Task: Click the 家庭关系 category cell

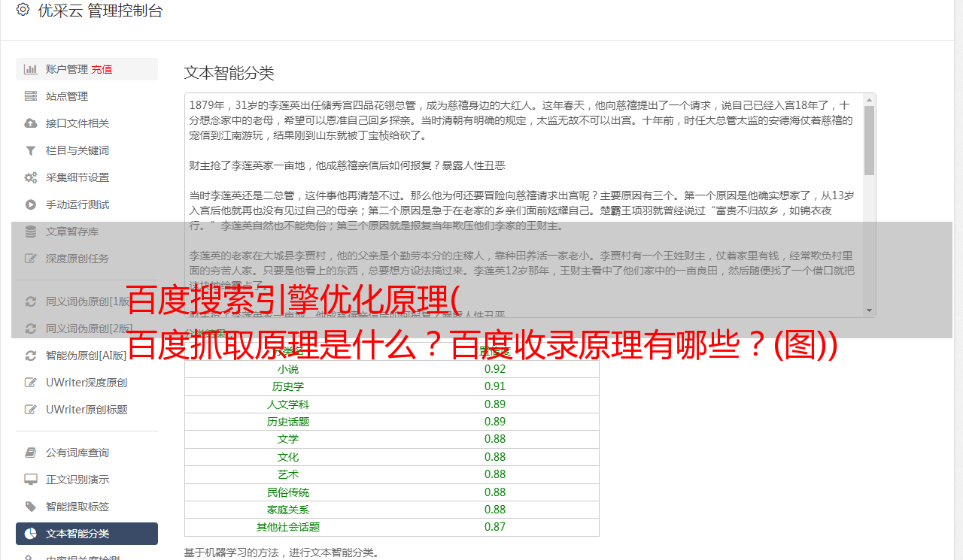Action: [288, 510]
